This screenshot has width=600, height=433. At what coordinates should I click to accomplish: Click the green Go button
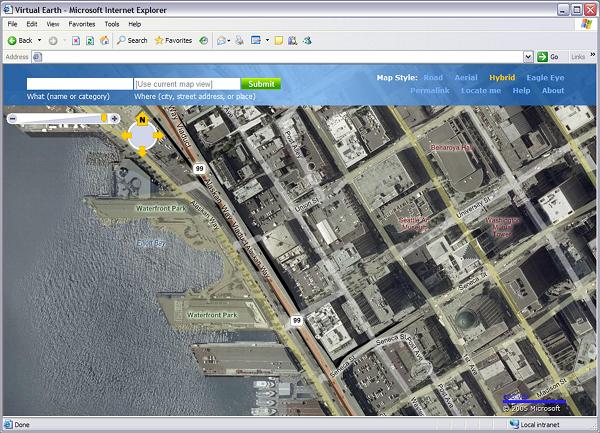click(x=548, y=57)
